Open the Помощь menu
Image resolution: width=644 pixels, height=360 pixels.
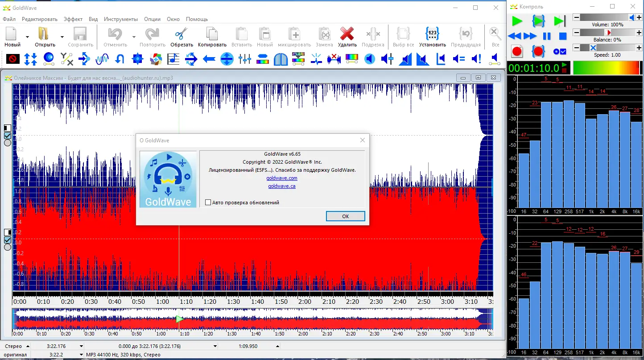click(x=197, y=19)
